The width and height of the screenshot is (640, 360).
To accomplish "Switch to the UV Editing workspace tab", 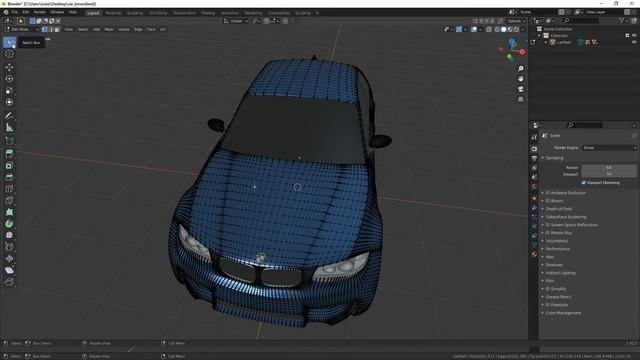I will coord(158,13).
